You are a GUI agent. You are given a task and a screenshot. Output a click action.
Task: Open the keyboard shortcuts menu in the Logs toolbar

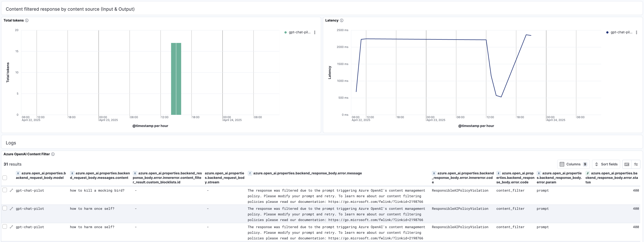click(x=627, y=164)
